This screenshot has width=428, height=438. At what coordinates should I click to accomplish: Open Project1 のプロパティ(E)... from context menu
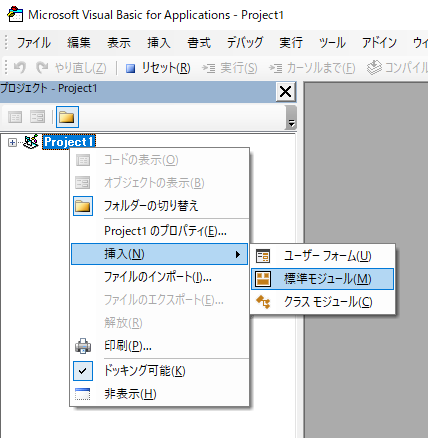[159, 231]
